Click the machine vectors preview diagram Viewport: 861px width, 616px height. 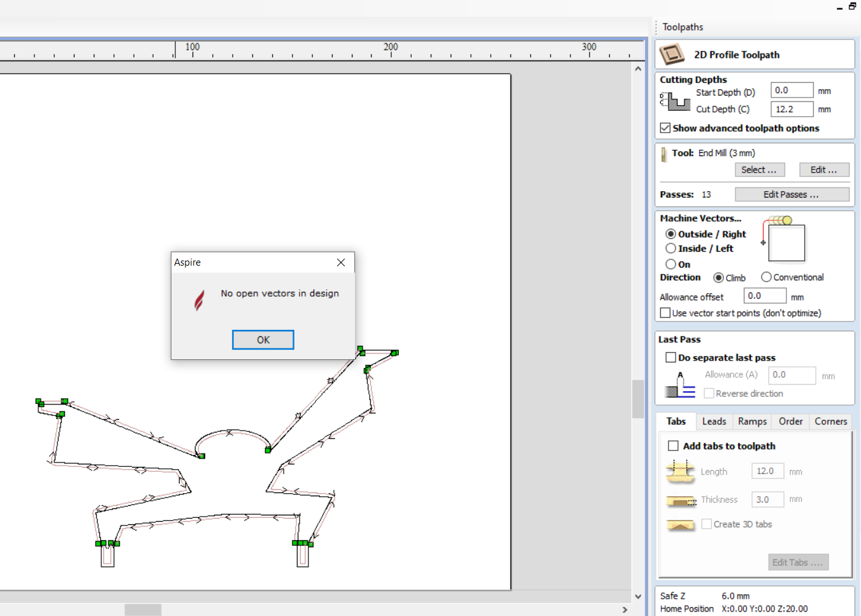pyautogui.click(x=783, y=240)
